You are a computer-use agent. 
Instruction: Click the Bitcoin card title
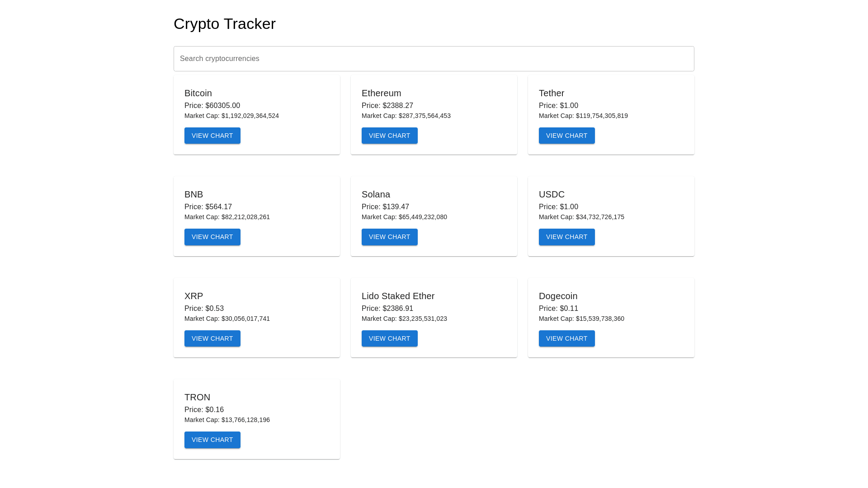coord(198,93)
